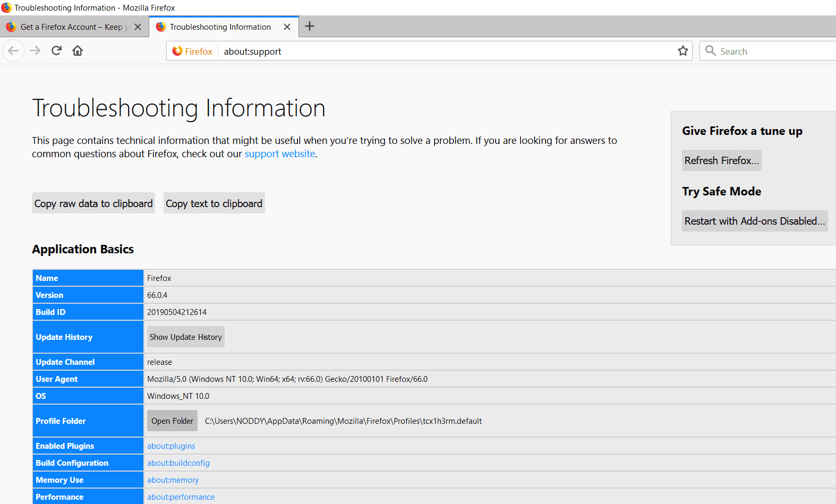The width and height of the screenshot is (836, 504).
Task: Close the Troubleshooting Information tab
Action: [287, 27]
